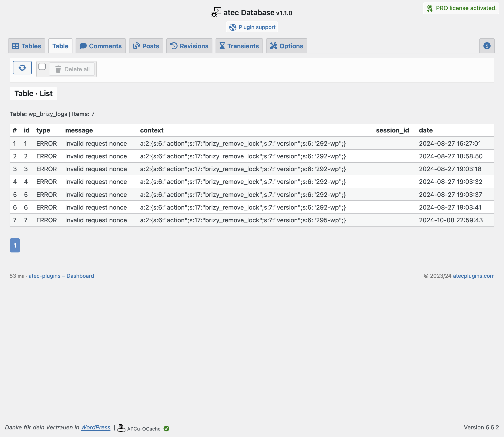Click the refresh icon button

pos(22,67)
